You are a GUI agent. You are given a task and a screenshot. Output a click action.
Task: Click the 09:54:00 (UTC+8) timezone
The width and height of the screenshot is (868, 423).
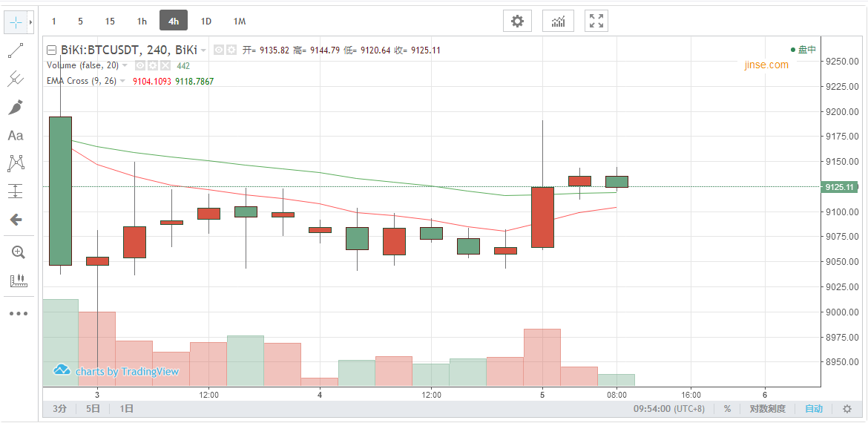pyautogui.click(x=669, y=409)
